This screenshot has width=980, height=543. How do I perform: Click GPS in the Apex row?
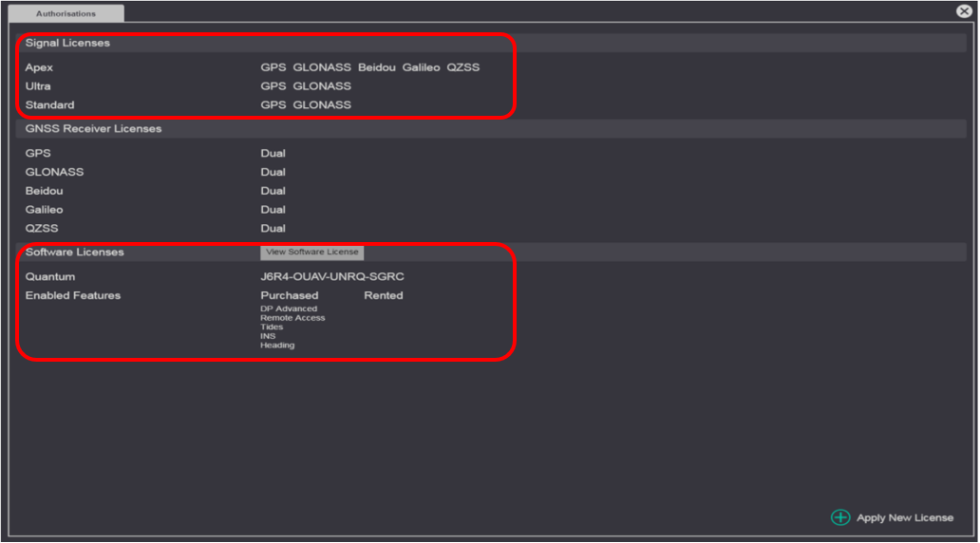[273, 67]
